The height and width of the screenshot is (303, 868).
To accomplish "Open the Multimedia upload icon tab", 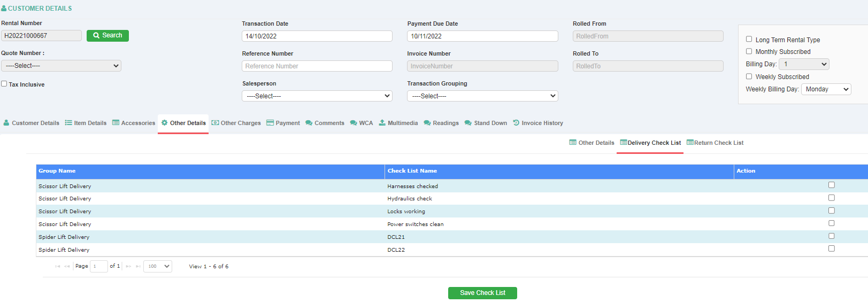I will point(382,123).
